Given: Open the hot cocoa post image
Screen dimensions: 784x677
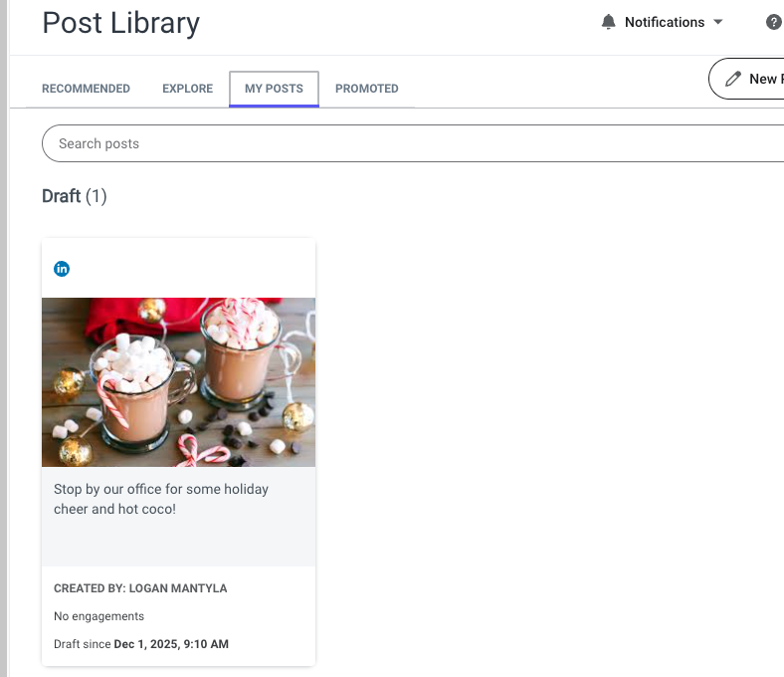Looking at the screenshot, I should 178,382.
